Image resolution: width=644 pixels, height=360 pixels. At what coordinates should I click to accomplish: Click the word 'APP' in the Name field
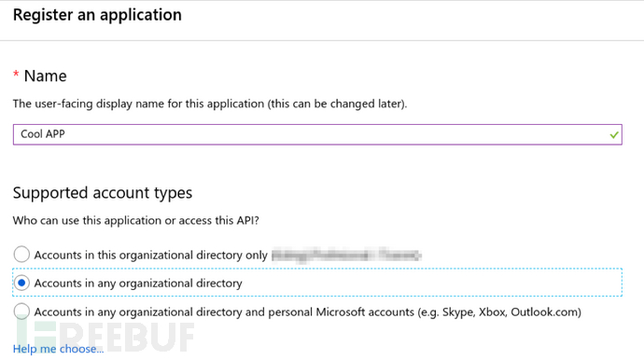[55, 134]
